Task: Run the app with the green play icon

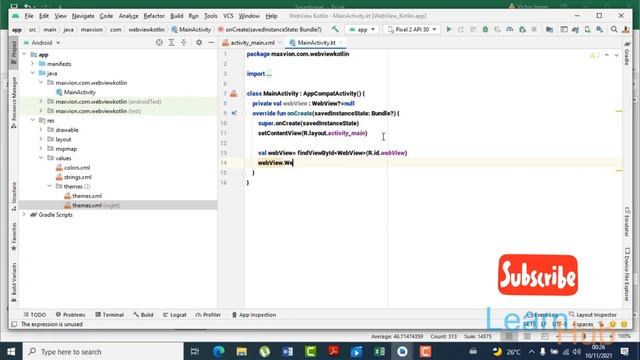Action: (449, 29)
